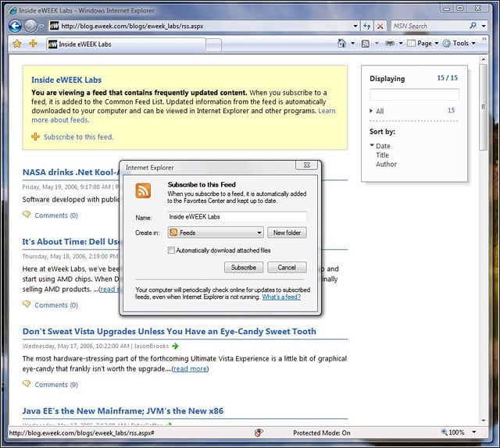Image resolution: width=500 pixels, height=448 pixels.
Task: Select the Inside eWEEK Labs tab
Action: (x=126, y=44)
